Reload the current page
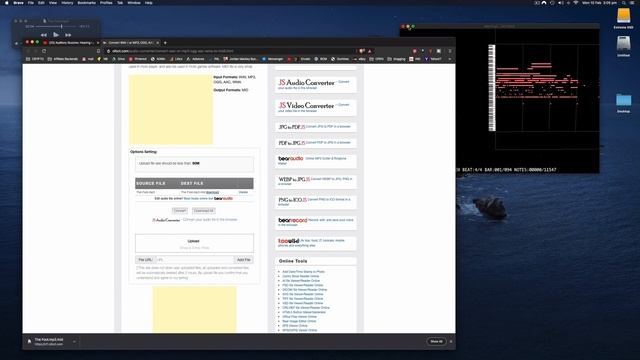Viewport: 640px width, 360px height. 44,51
